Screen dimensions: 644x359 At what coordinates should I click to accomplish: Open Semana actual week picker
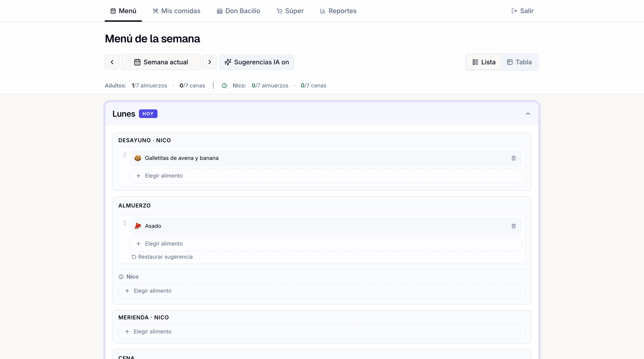(161, 62)
